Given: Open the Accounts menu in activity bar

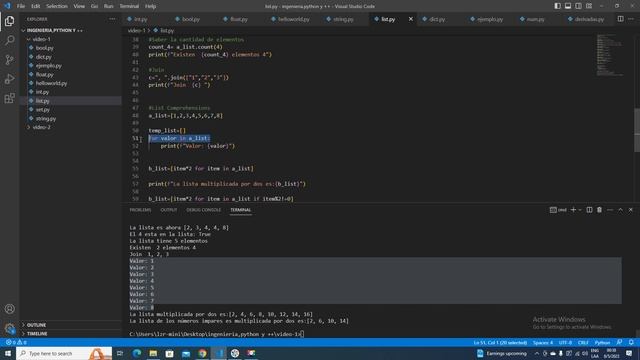Looking at the screenshot, I should tap(9, 309).
